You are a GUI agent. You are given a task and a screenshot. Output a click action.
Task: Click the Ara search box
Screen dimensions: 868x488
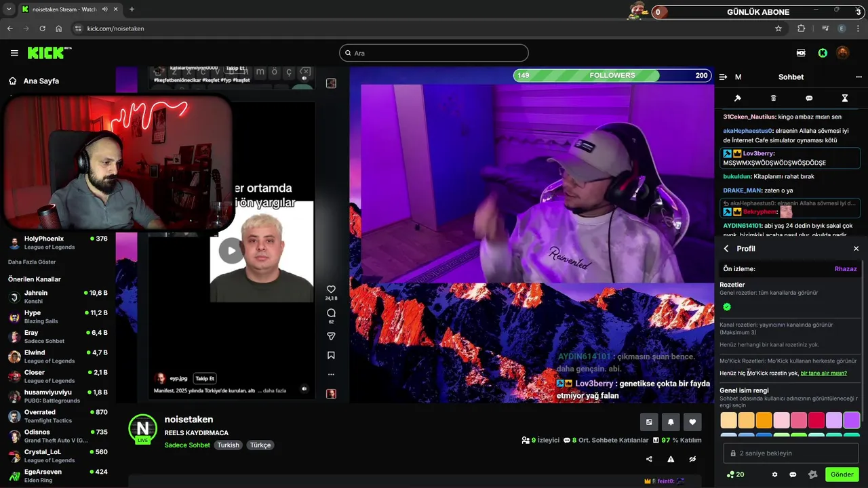pyautogui.click(x=434, y=53)
